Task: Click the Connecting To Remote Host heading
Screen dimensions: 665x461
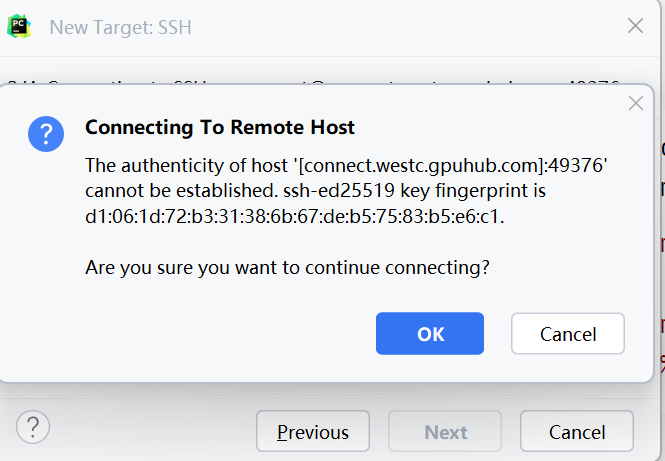Action: pyautogui.click(x=220, y=128)
